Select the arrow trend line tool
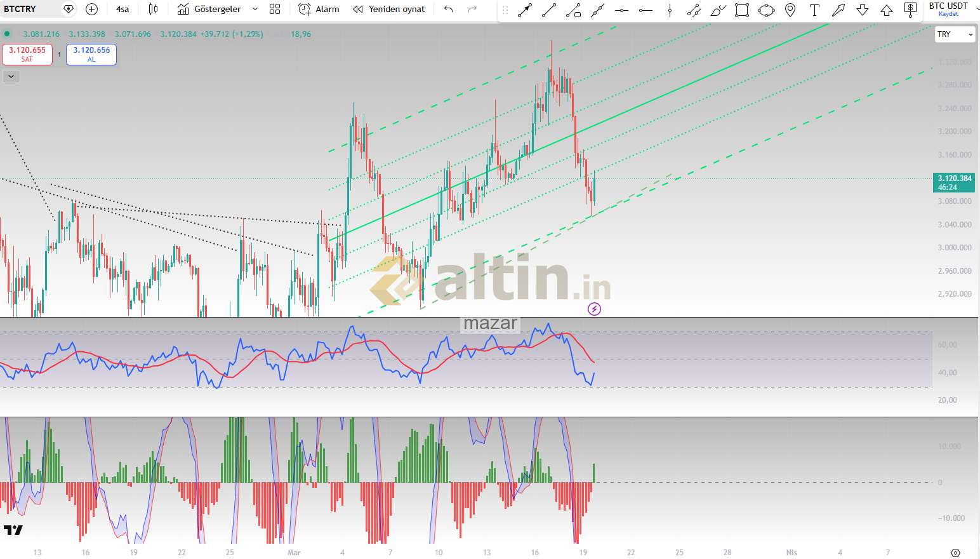 coord(525,10)
